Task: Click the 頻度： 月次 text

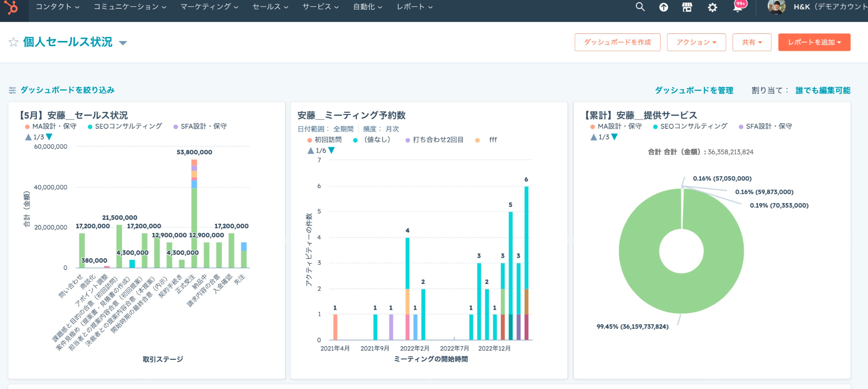Action: click(381, 129)
